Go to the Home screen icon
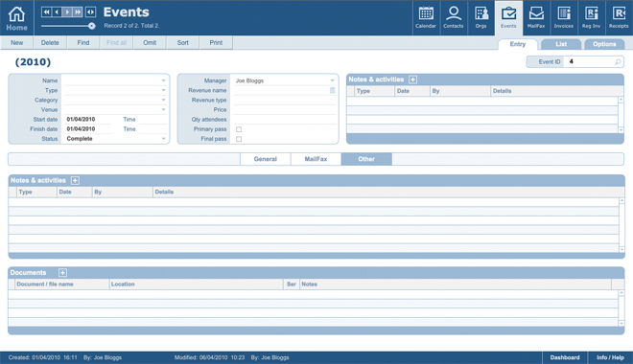Image resolution: width=633 pixels, height=364 pixels. pyautogui.click(x=17, y=18)
